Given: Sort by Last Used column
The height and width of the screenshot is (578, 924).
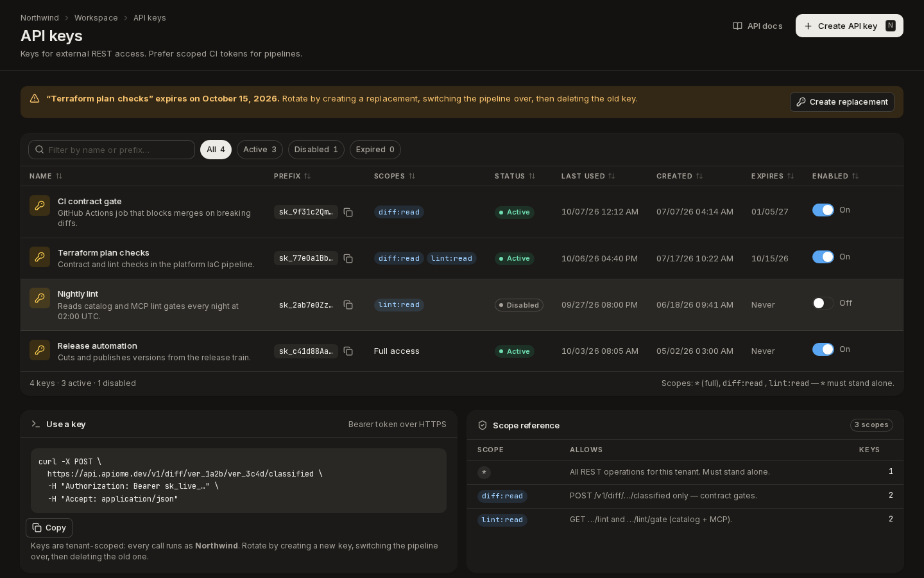Looking at the screenshot, I should click(588, 176).
